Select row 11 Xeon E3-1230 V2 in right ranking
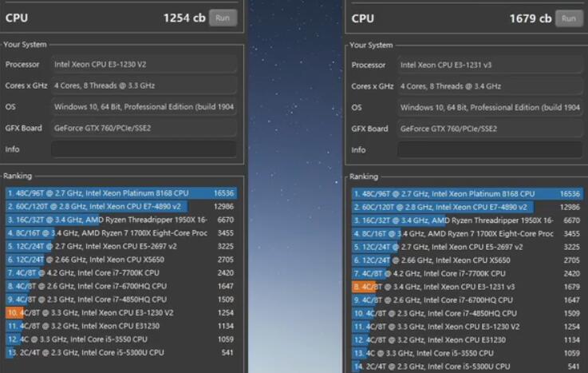This screenshot has width=588, height=373. (x=468, y=327)
